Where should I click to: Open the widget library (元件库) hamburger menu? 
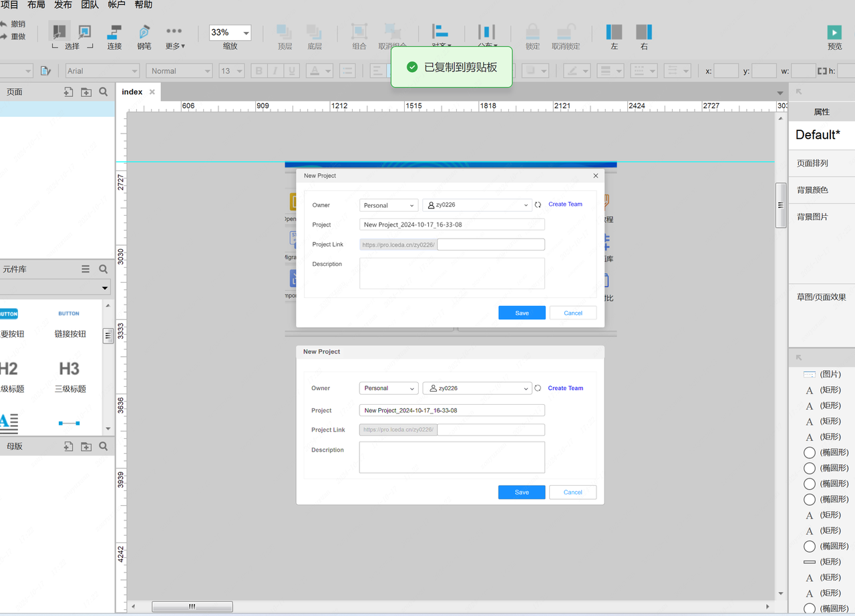[x=85, y=269]
